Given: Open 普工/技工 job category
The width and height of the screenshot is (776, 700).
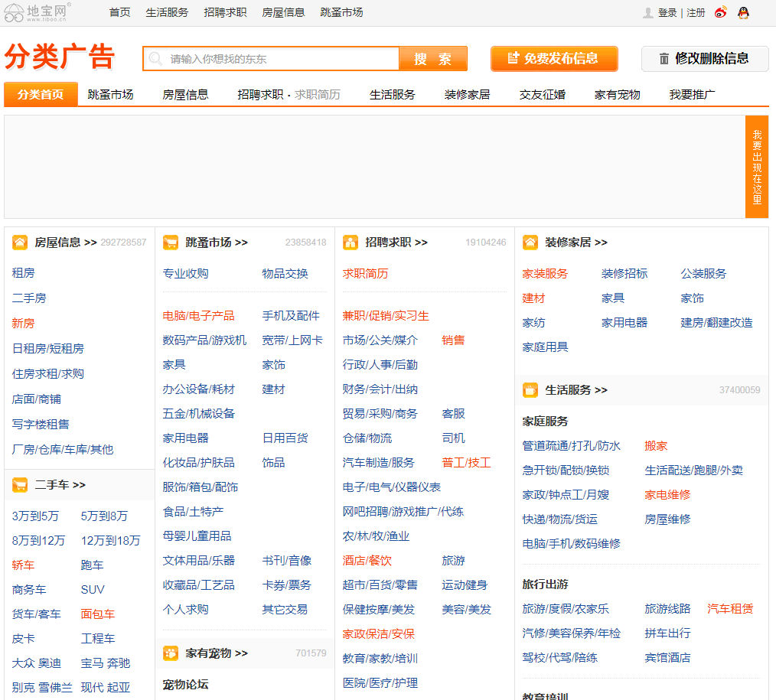Looking at the screenshot, I should (x=466, y=463).
